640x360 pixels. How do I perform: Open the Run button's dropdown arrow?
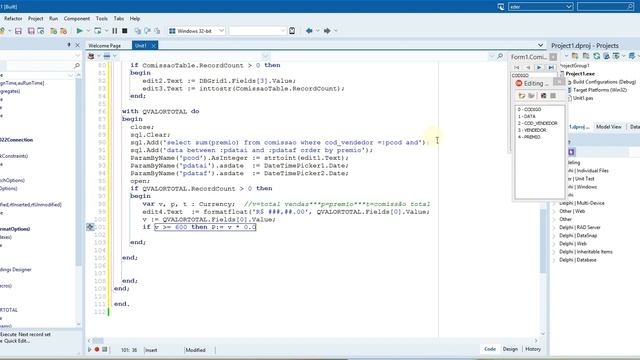click(x=87, y=31)
